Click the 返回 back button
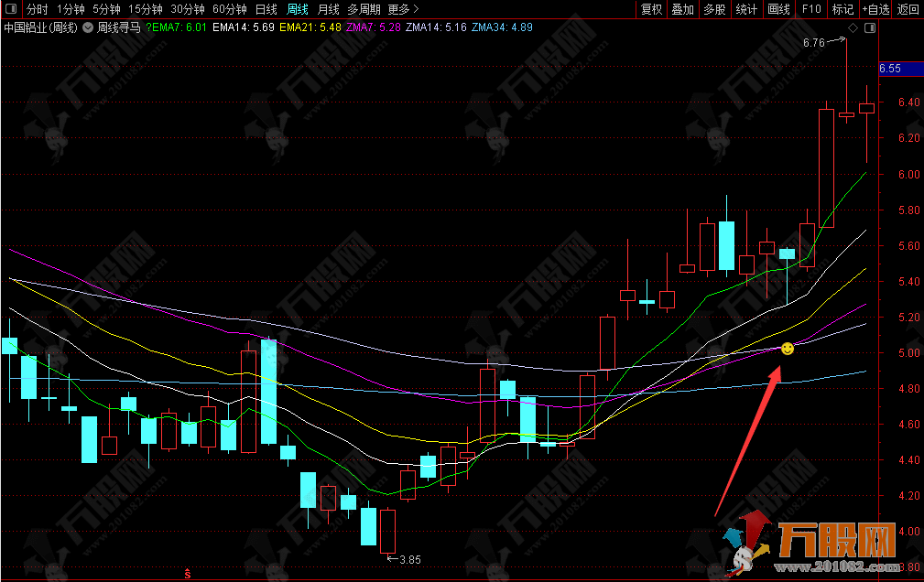 (908, 9)
